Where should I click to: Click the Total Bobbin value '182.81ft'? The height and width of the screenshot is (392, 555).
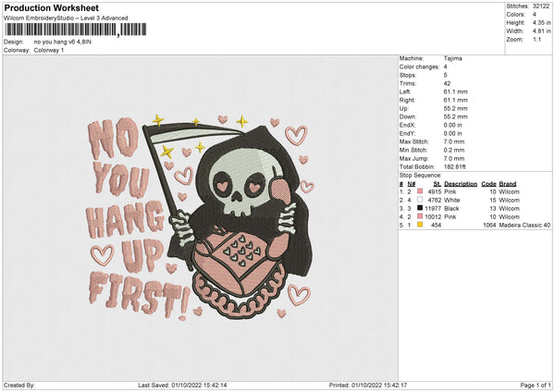tap(454, 166)
